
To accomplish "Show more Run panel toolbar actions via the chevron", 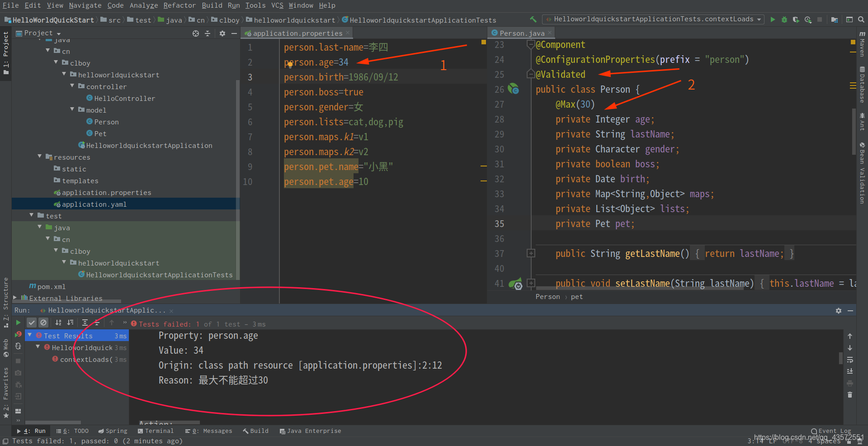I will pos(125,323).
